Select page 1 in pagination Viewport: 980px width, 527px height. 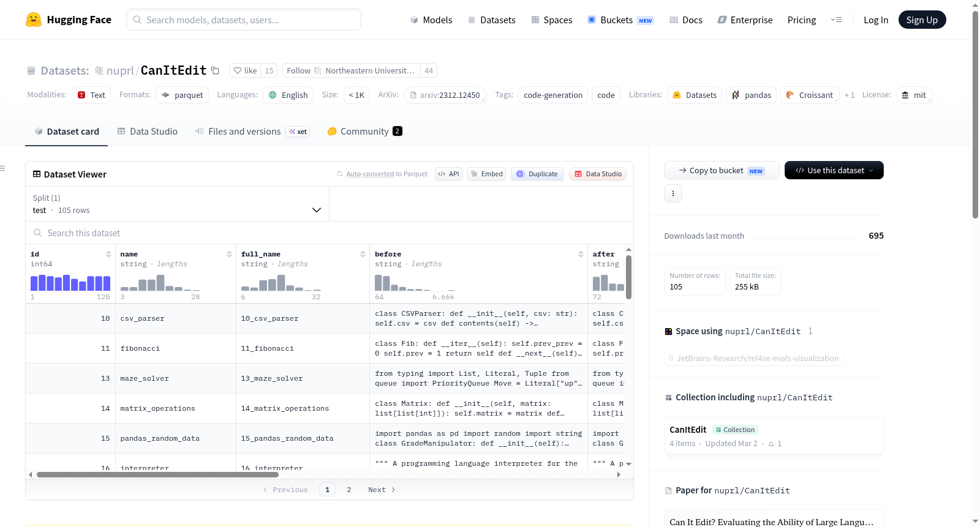tap(327, 490)
